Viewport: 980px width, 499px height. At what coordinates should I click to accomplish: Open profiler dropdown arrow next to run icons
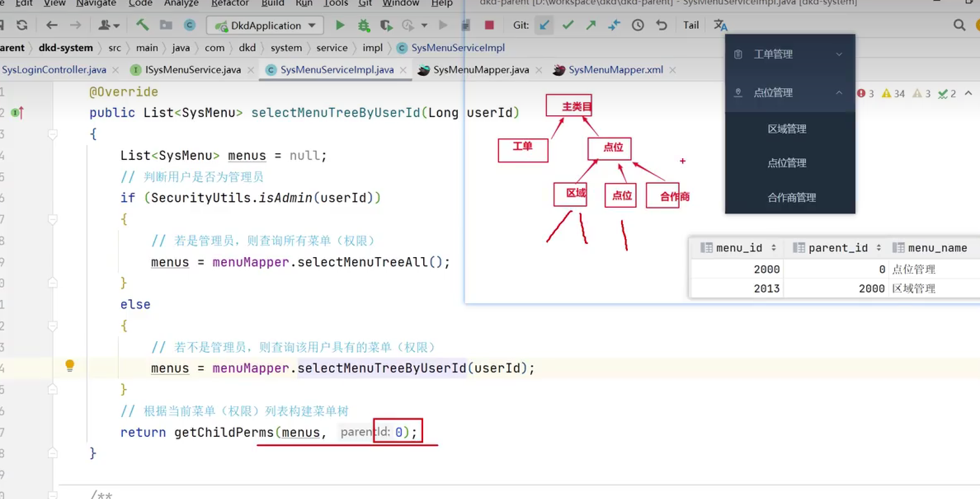click(x=424, y=26)
